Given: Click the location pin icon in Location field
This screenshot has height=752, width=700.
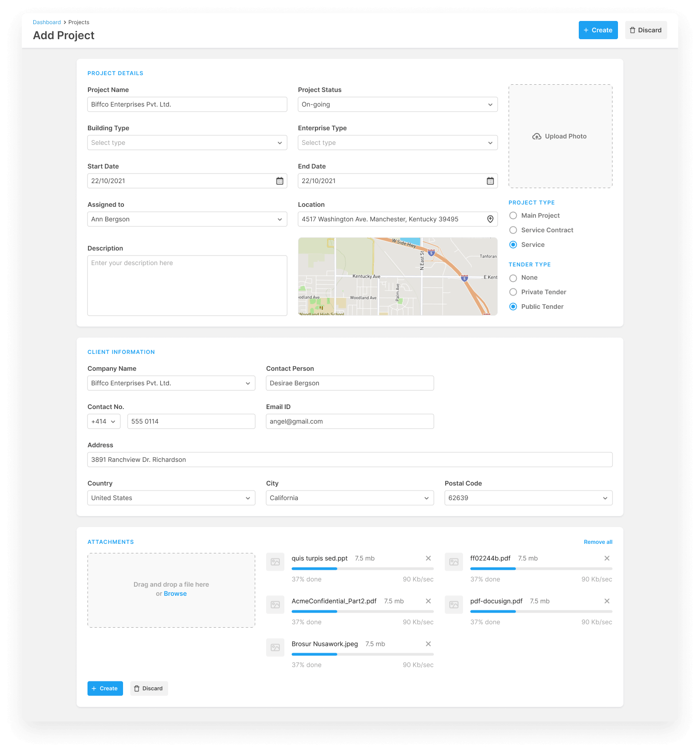Looking at the screenshot, I should pyautogui.click(x=490, y=219).
